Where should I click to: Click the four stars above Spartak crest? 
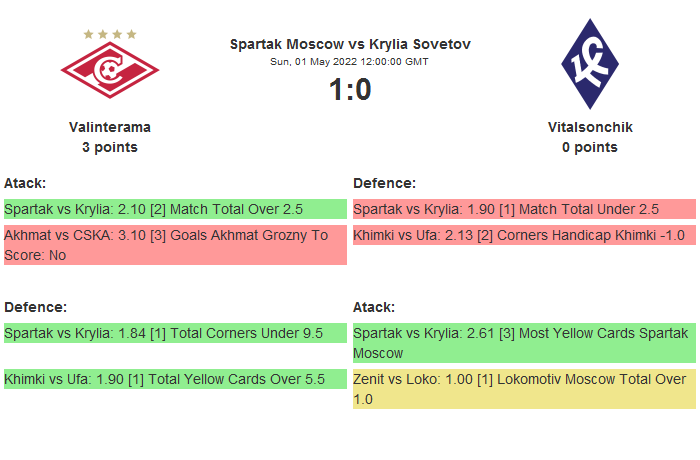tap(110, 34)
